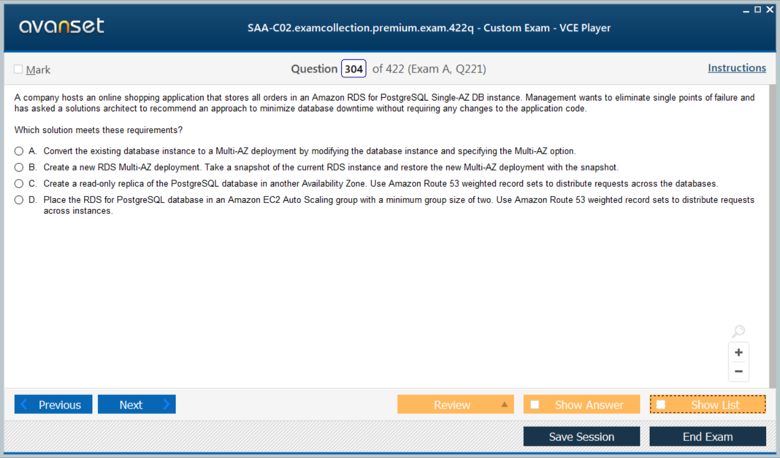Minimize the VCE Player window
The width and height of the screenshot is (780, 458).
click(746, 10)
